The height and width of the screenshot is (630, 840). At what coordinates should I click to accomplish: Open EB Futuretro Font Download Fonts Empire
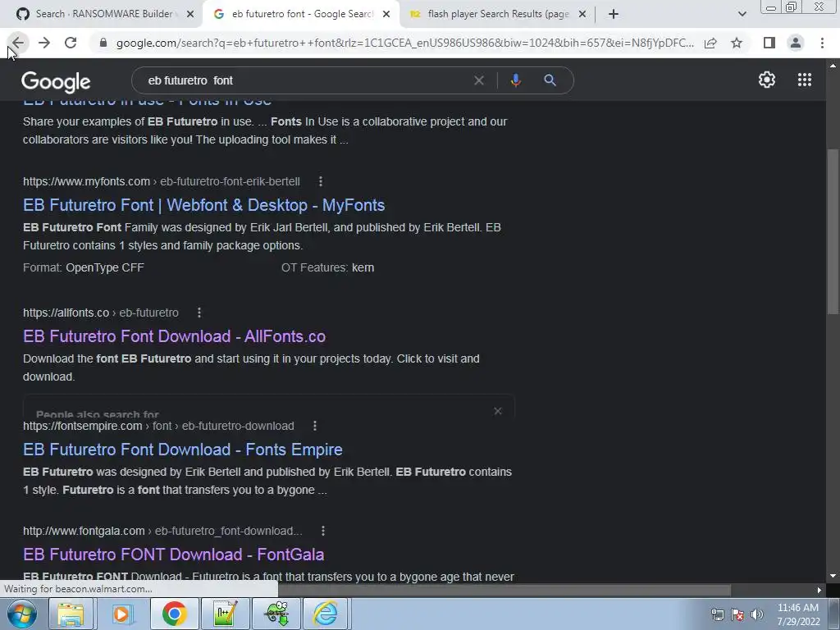tap(183, 450)
